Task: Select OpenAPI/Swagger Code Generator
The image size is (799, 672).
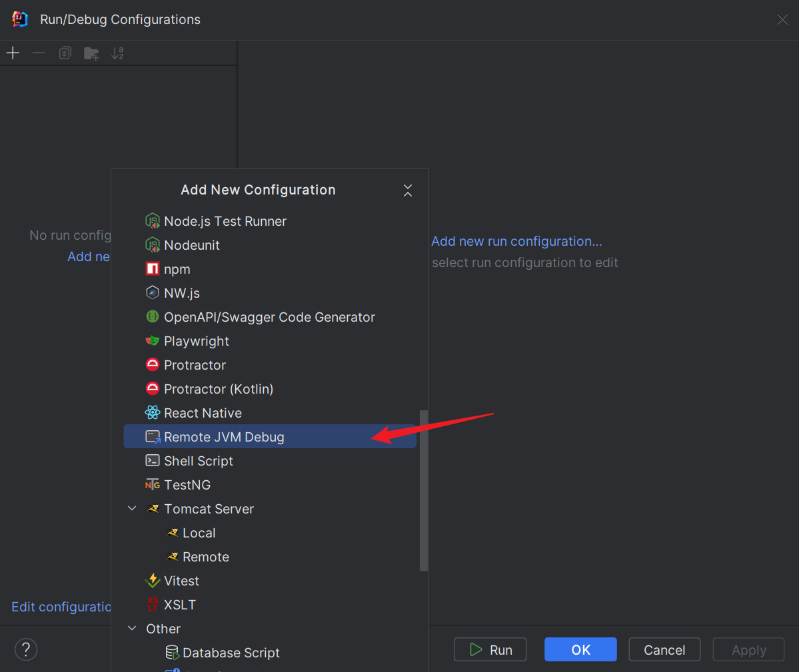Action: [270, 316]
